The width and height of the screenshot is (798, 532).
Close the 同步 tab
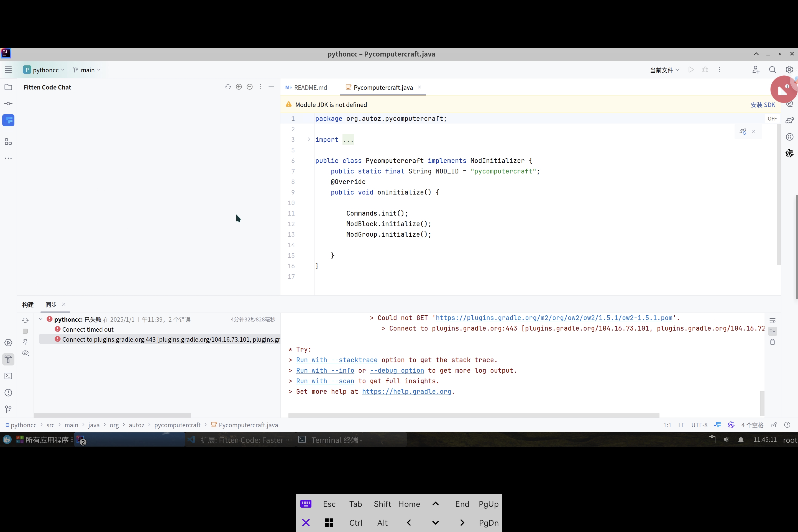pos(64,304)
